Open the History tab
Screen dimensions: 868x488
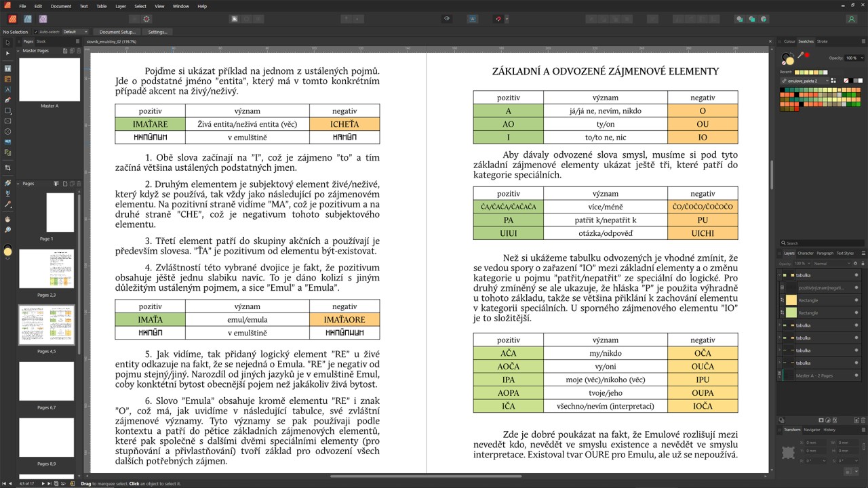(x=829, y=430)
